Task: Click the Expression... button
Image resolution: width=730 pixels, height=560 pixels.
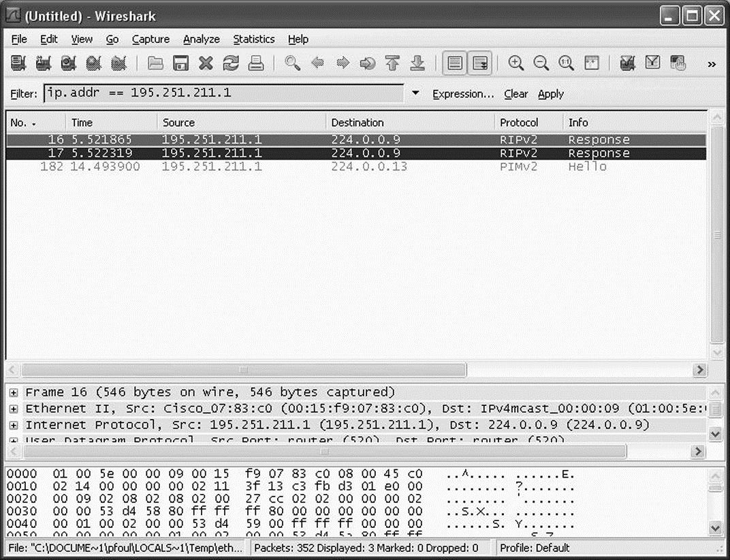Action: [463, 94]
